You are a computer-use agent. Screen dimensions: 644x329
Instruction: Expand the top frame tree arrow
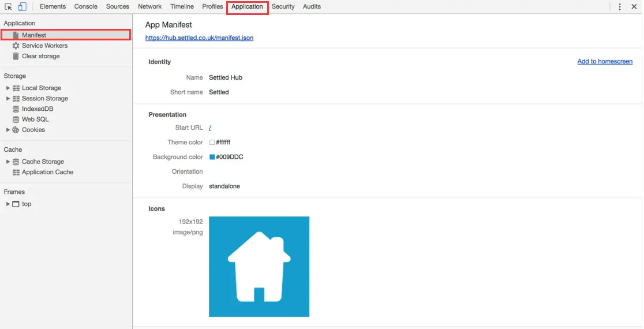pos(8,204)
